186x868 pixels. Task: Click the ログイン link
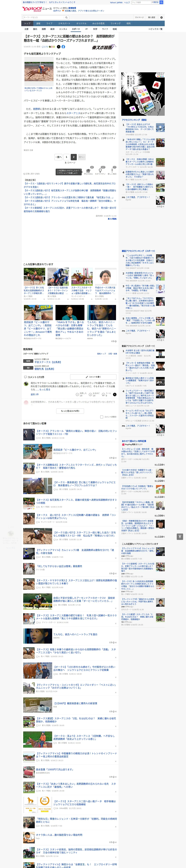[x=57, y=11]
